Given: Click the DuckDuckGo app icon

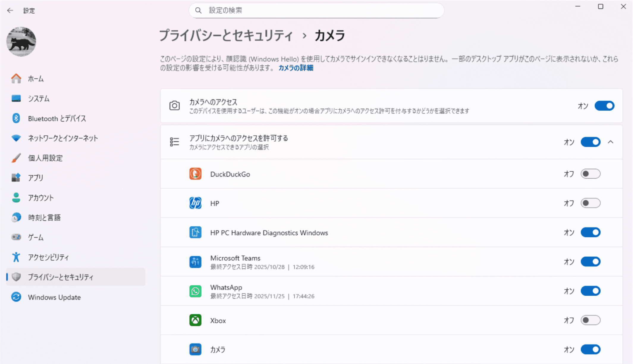Looking at the screenshot, I should tap(195, 174).
